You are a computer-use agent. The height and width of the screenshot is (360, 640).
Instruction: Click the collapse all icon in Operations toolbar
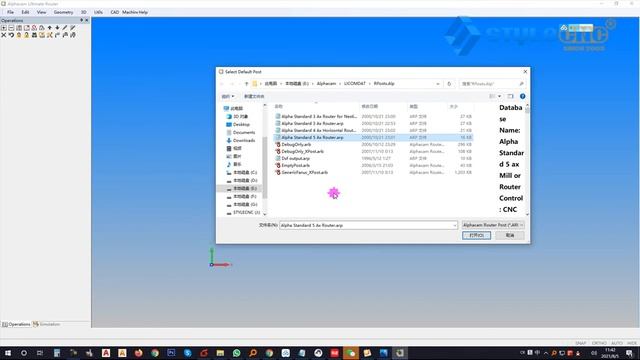tap(11, 28)
